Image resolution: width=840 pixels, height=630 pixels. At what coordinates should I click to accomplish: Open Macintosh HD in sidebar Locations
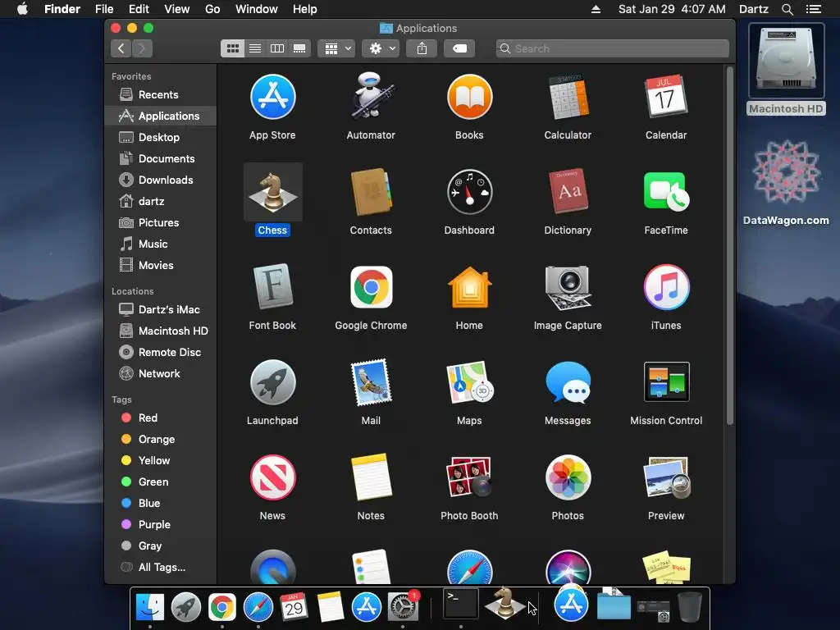tap(161, 331)
